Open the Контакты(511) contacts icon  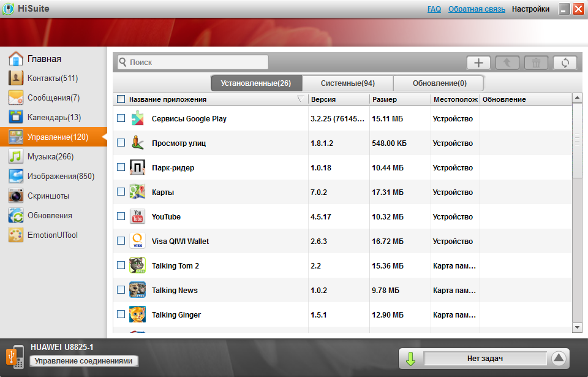click(x=16, y=78)
